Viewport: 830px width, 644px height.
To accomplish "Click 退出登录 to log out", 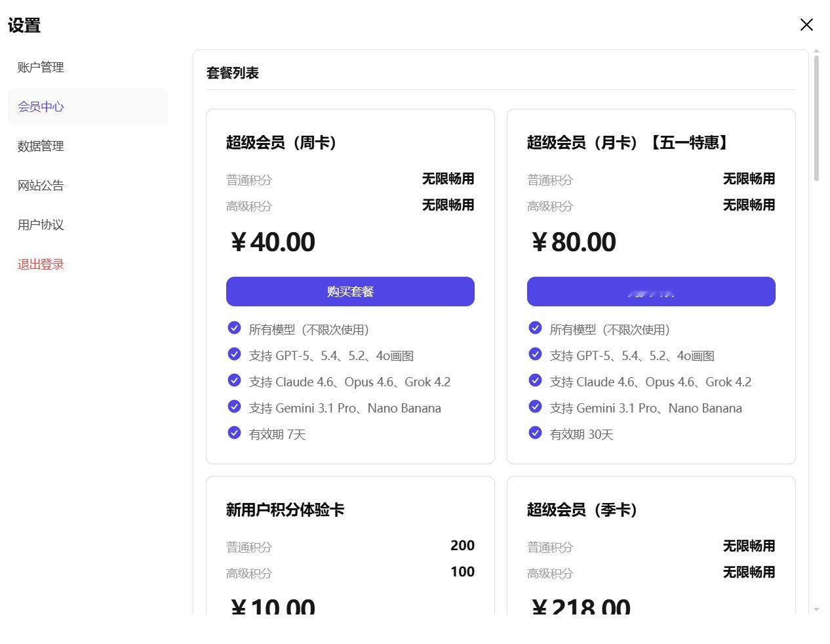I will click(x=41, y=264).
